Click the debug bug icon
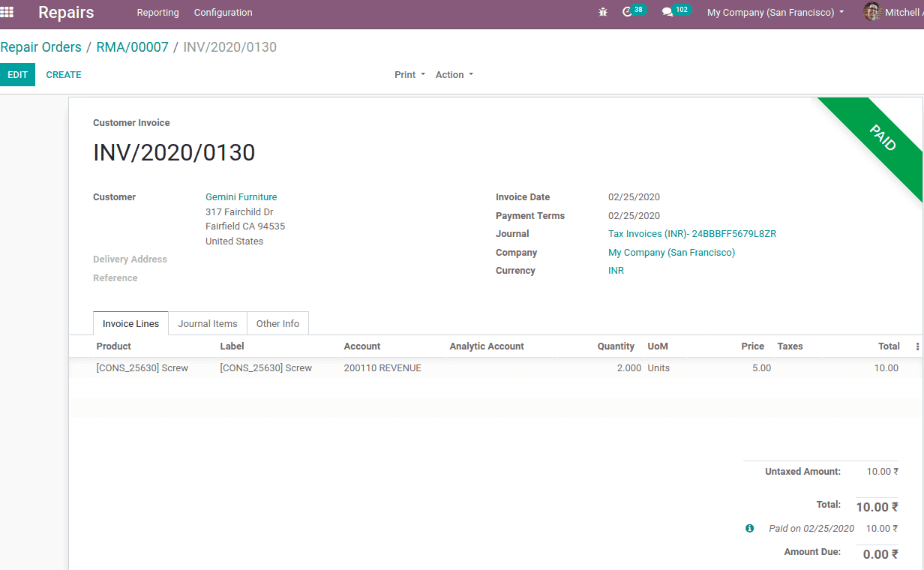Viewport: 924px width, 570px height. click(x=603, y=13)
